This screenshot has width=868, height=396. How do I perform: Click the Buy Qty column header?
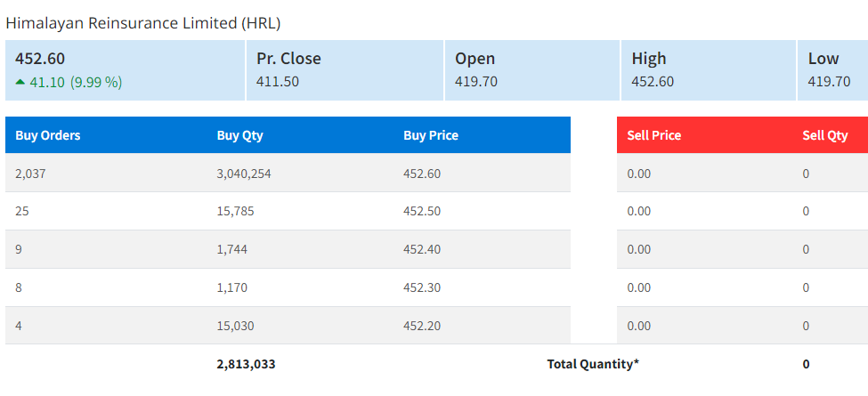point(239,135)
